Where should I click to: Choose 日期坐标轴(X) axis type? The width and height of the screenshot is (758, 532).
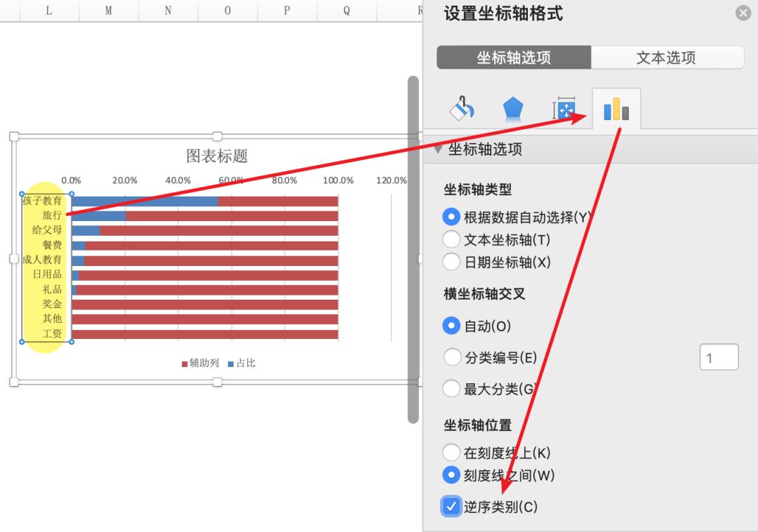(x=451, y=262)
